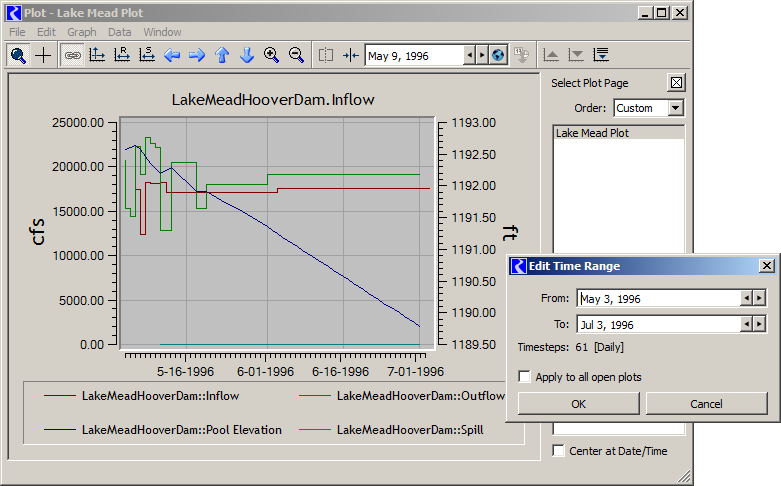Click the grayed calendar hand icon
Screen dimensions: 781x486
tap(521, 55)
